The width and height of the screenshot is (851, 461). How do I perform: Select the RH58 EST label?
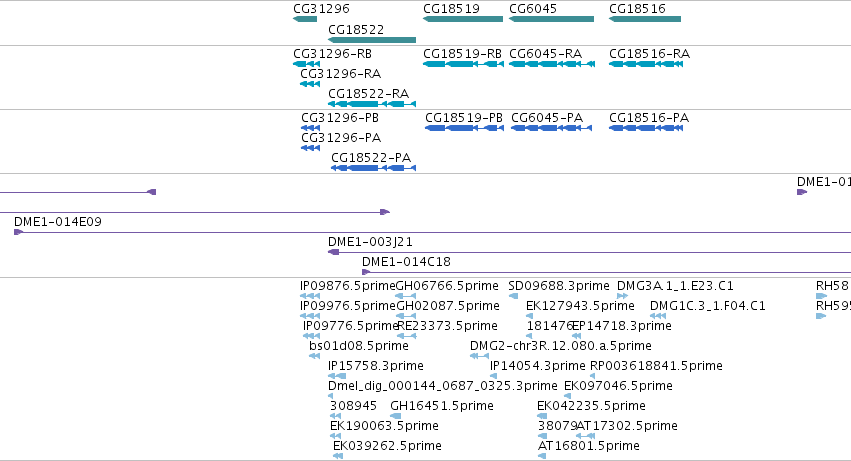point(832,286)
